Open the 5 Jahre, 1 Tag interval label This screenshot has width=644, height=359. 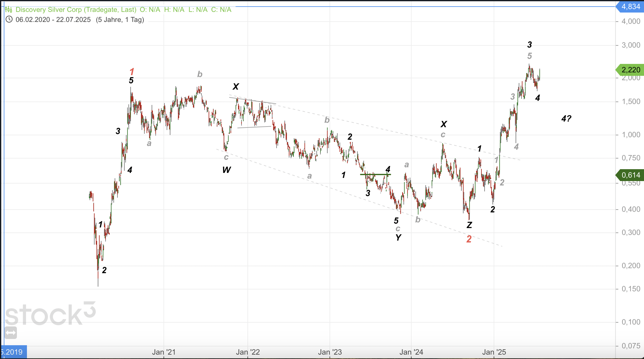pyautogui.click(x=120, y=20)
